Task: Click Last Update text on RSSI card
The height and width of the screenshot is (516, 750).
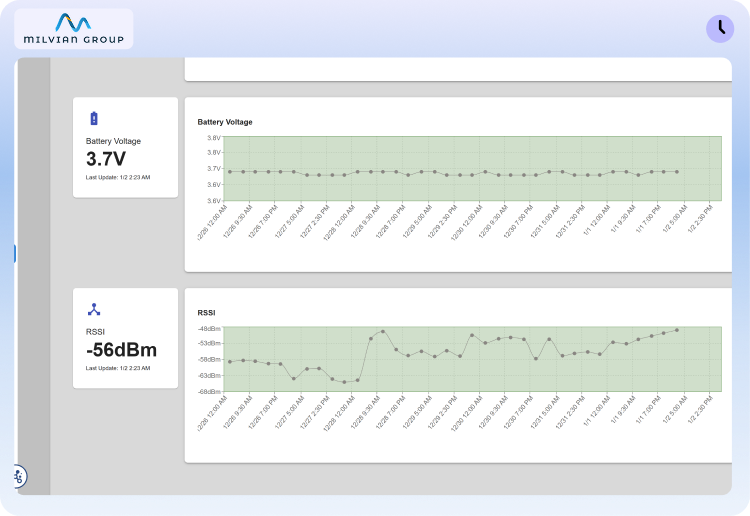Action: pyautogui.click(x=118, y=368)
